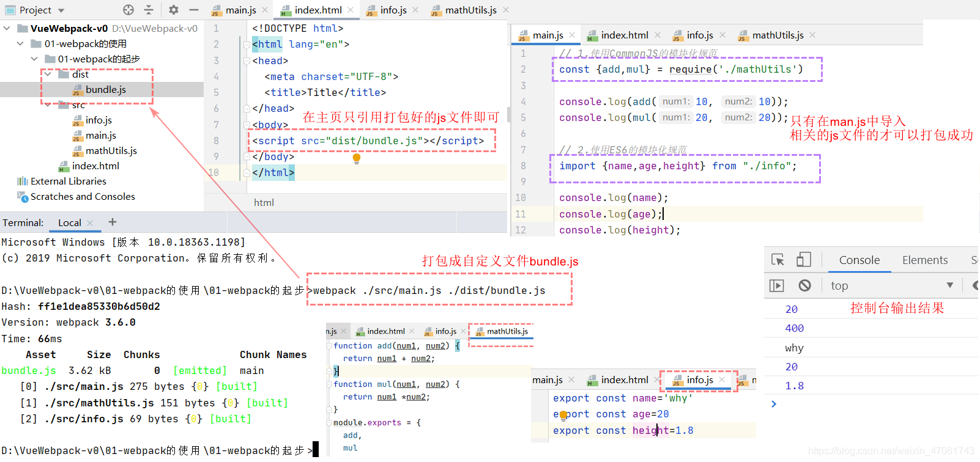Hide the Project panel with the minus icon
Viewport: 980px width, 462px height.
[194, 10]
